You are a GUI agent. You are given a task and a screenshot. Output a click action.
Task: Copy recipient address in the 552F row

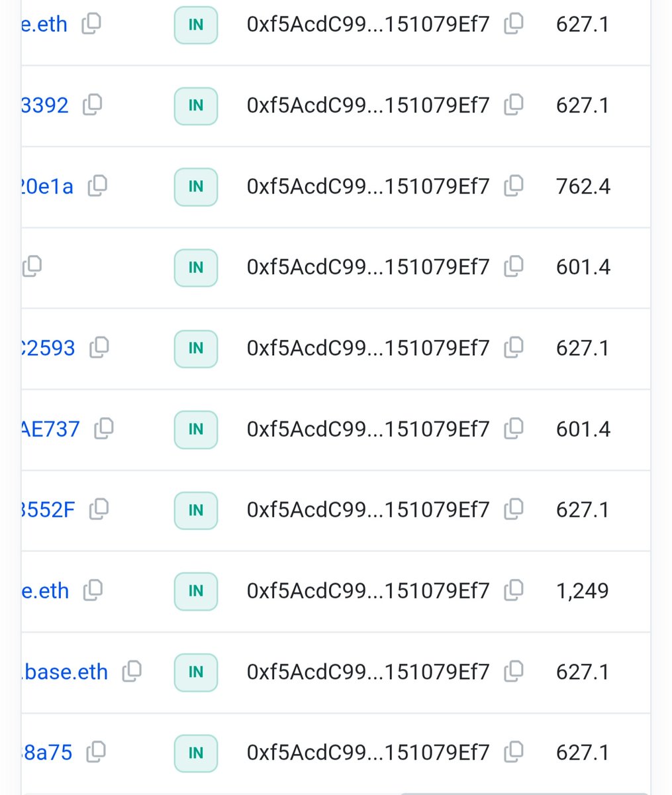pos(513,509)
